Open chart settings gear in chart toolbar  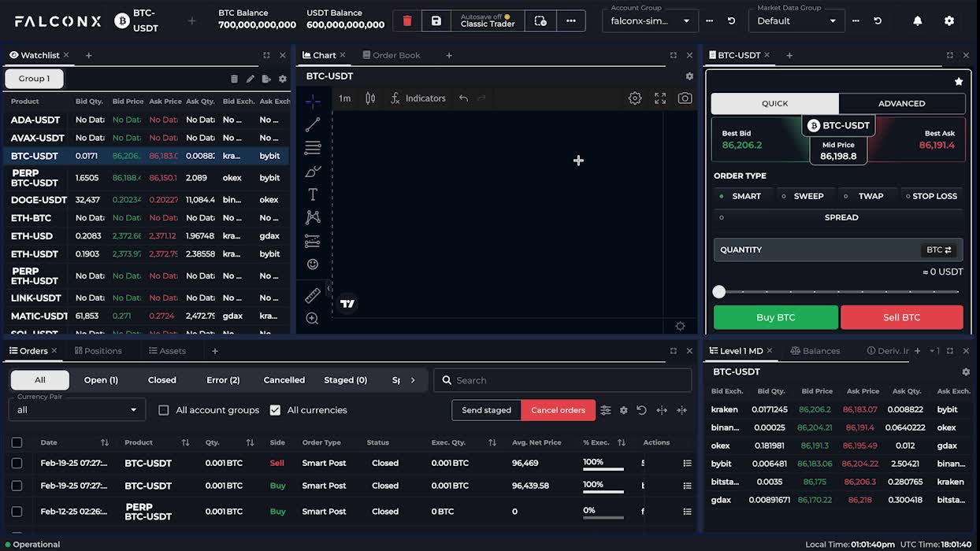point(635,98)
